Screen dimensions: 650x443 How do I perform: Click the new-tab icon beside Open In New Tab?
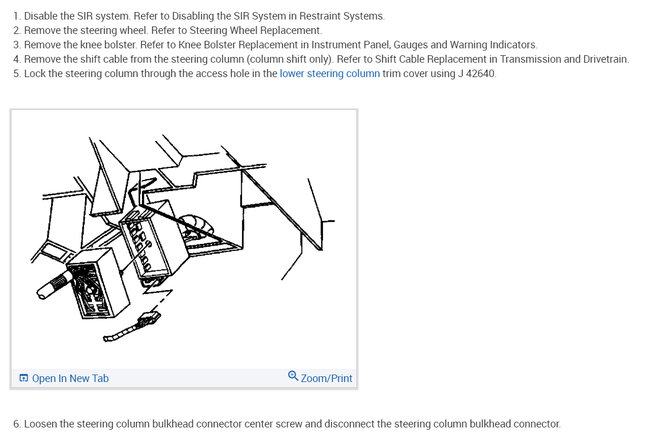(x=24, y=378)
